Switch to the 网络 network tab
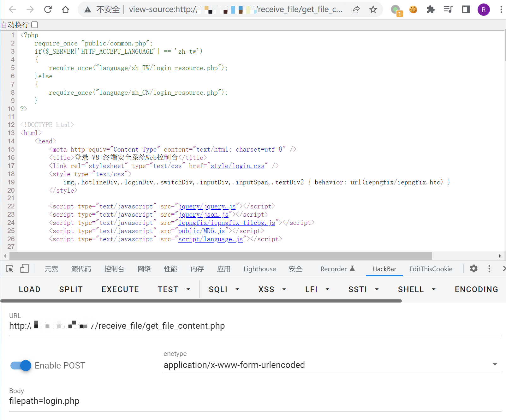This screenshot has height=420, width=506. click(144, 269)
